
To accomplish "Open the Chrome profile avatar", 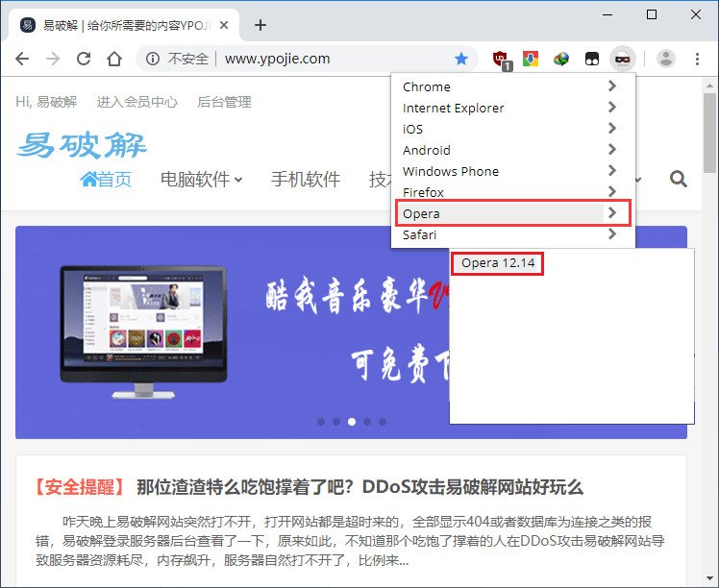I will (x=665, y=59).
